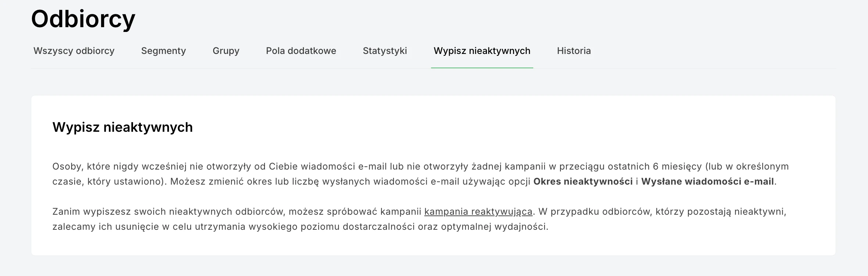Select the Wypisz nieaktywnych tab

coord(482,51)
